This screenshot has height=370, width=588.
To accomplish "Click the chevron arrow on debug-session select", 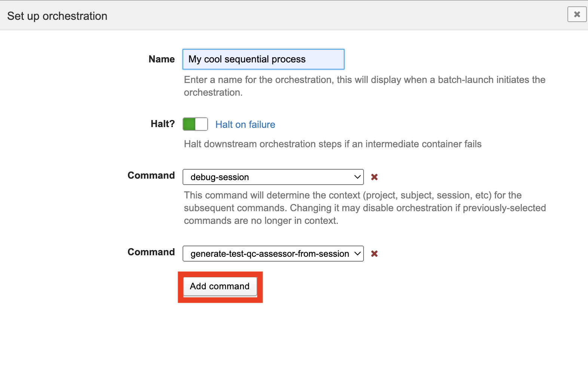I will [x=357, y=177].
